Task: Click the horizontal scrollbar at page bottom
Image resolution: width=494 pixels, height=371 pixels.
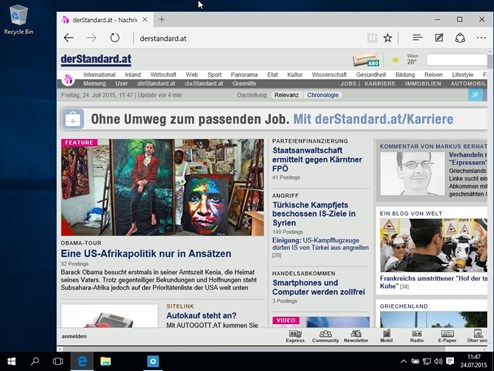Action: [253, 349]
